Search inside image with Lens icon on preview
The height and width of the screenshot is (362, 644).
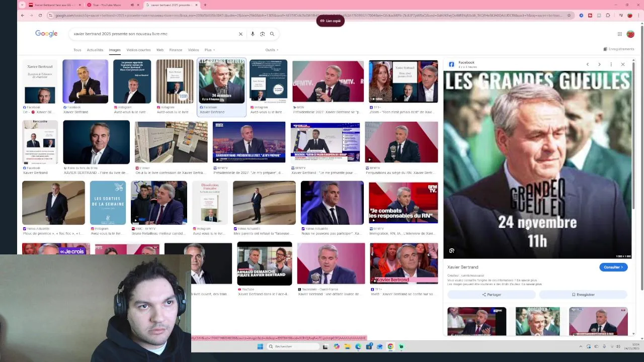tap(452, 250)
